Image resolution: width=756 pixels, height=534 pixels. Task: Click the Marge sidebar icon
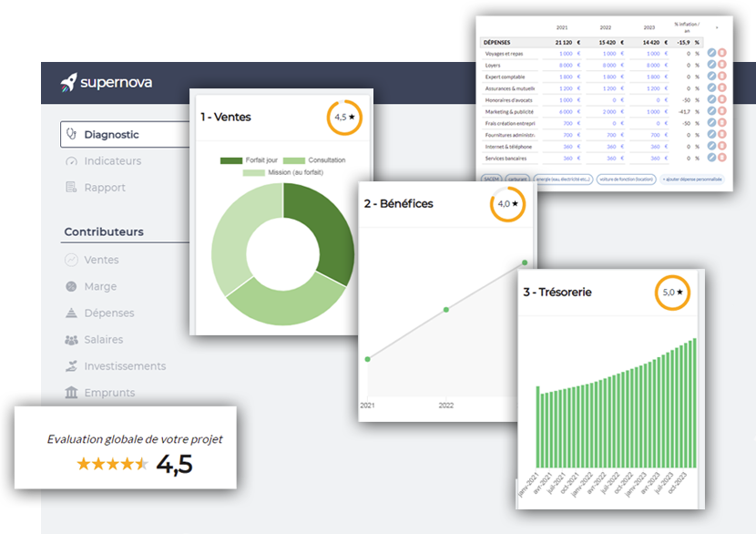[x=72, y=286]
